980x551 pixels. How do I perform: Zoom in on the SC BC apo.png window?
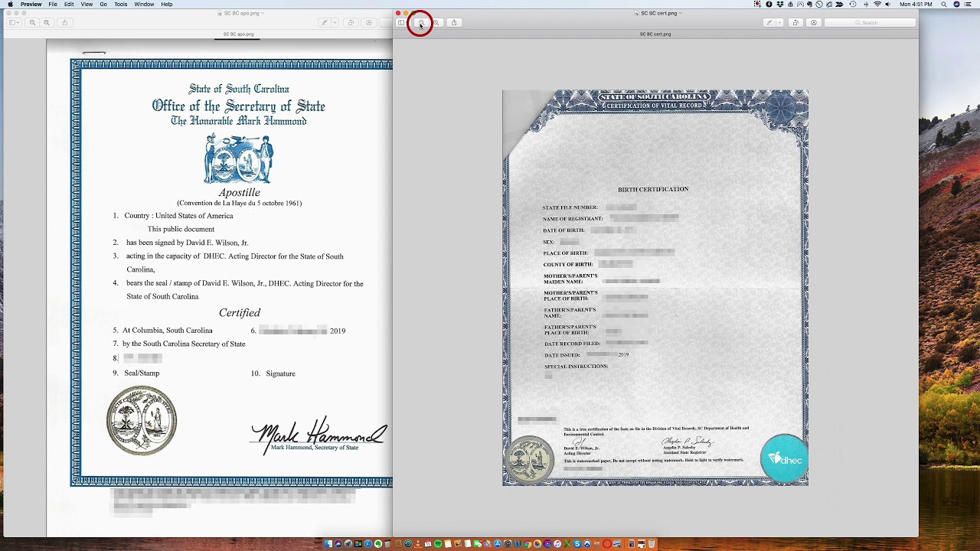pyautogui.click(x=47, y=23)
